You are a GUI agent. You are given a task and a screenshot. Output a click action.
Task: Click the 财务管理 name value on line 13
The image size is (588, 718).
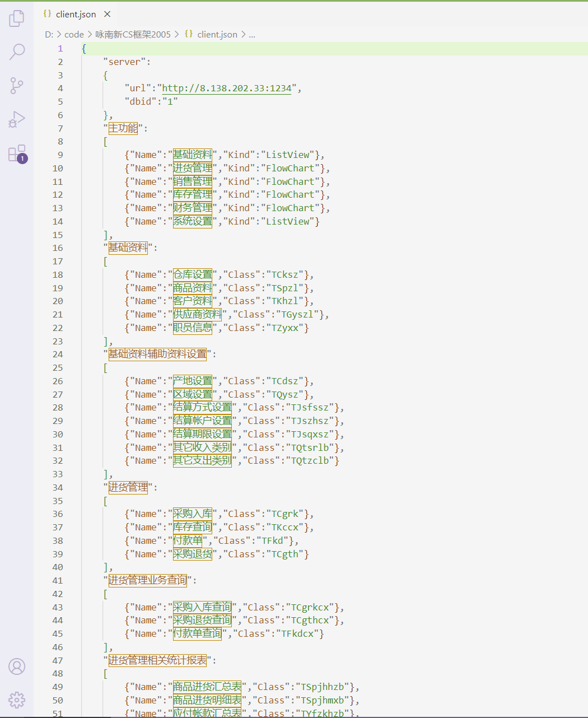(193, 208)
